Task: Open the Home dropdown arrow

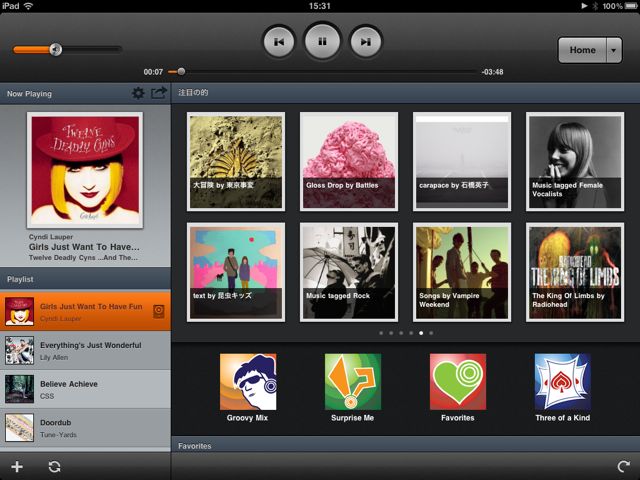Action: click(x=614, y=50)
